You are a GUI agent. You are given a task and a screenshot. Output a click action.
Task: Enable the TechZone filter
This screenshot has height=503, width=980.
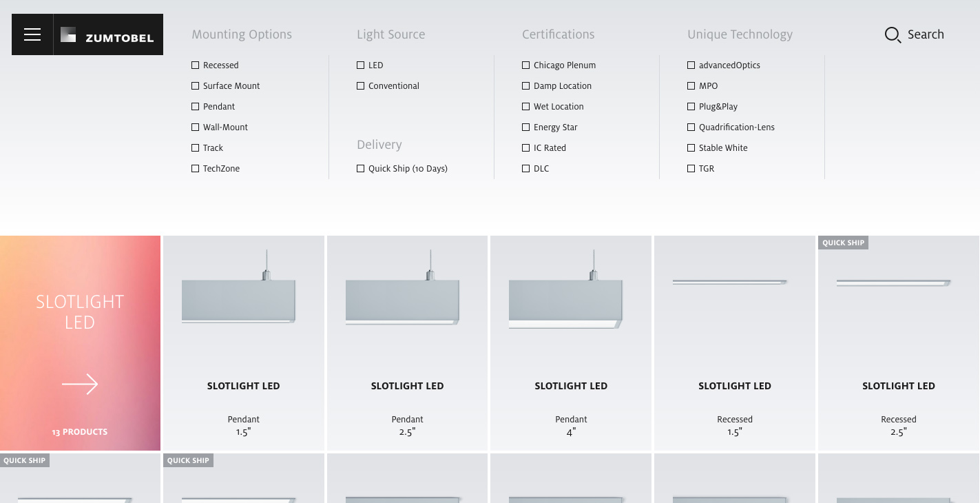[196, 169]
